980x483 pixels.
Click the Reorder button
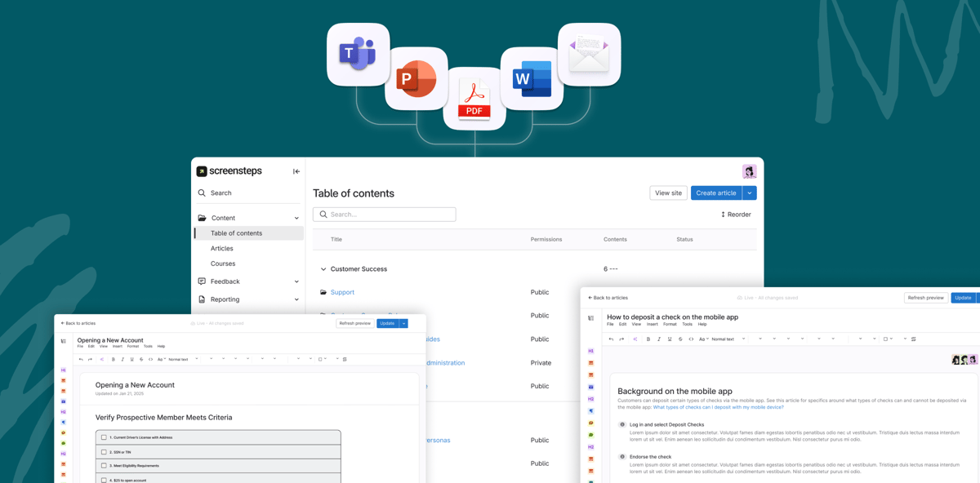(736, 215)
